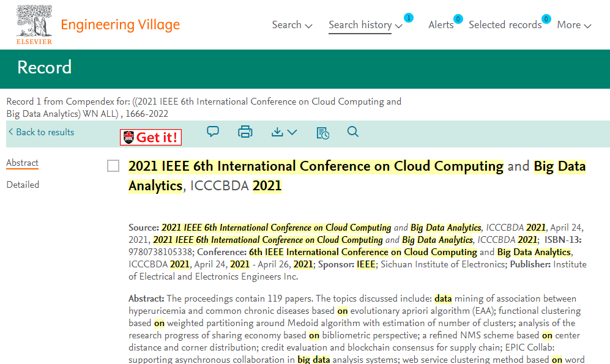
Task: Expand the download options chevron
Action: pos(292,132)
